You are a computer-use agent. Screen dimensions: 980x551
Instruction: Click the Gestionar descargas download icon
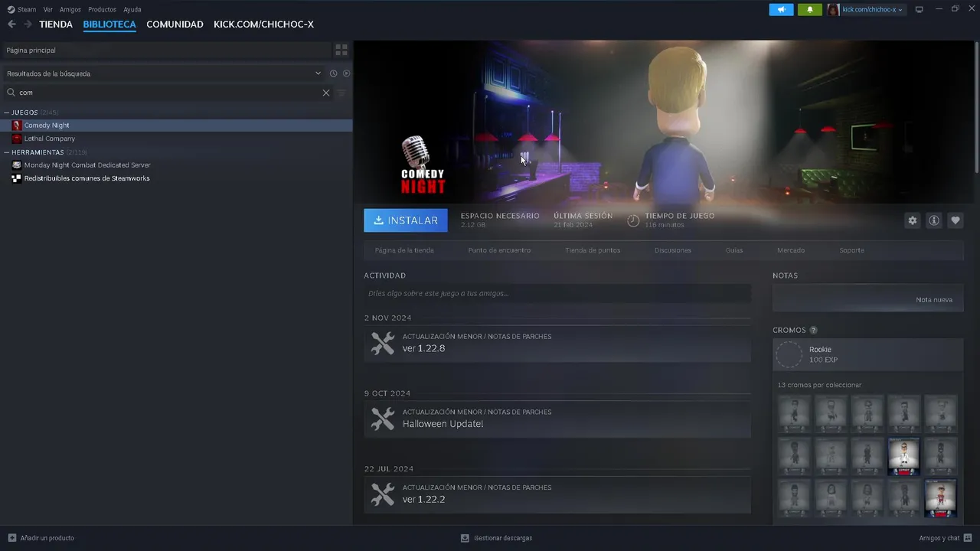(x=465, y=538)
